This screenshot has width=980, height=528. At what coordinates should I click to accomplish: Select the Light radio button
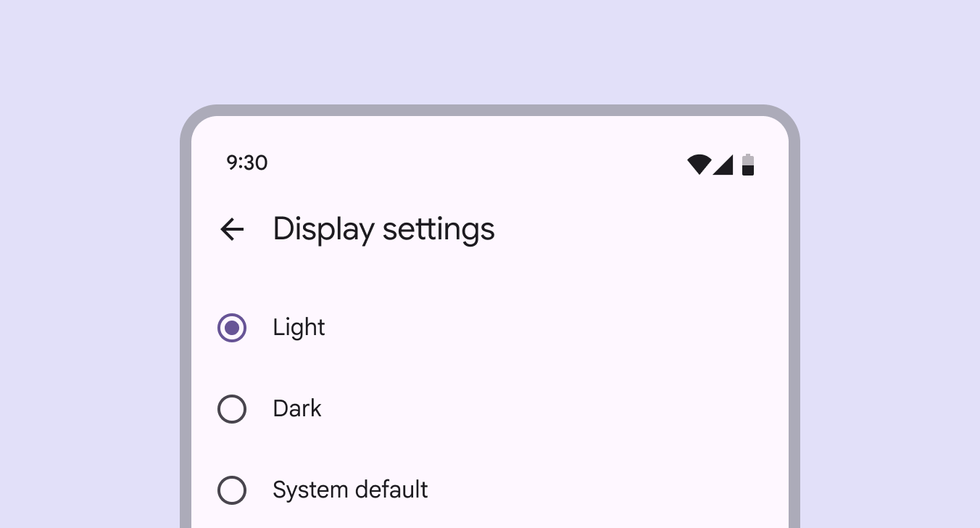pyautogui.click(x=232, y=328)
